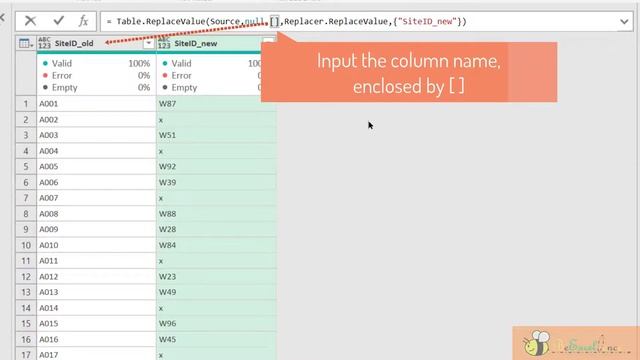
Task: Select cell W45
Action: [216, 340]
